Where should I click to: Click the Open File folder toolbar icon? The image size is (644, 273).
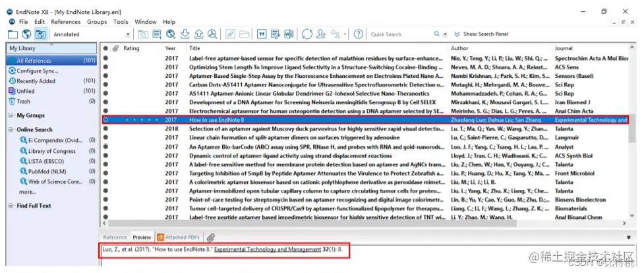click(244, 34)
